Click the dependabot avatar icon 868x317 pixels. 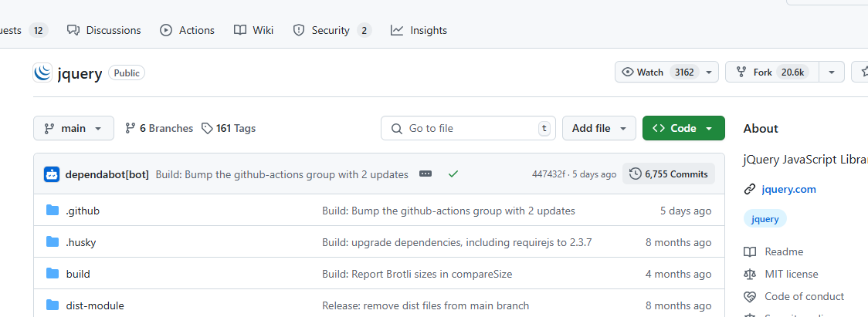[x=52, y=174]
